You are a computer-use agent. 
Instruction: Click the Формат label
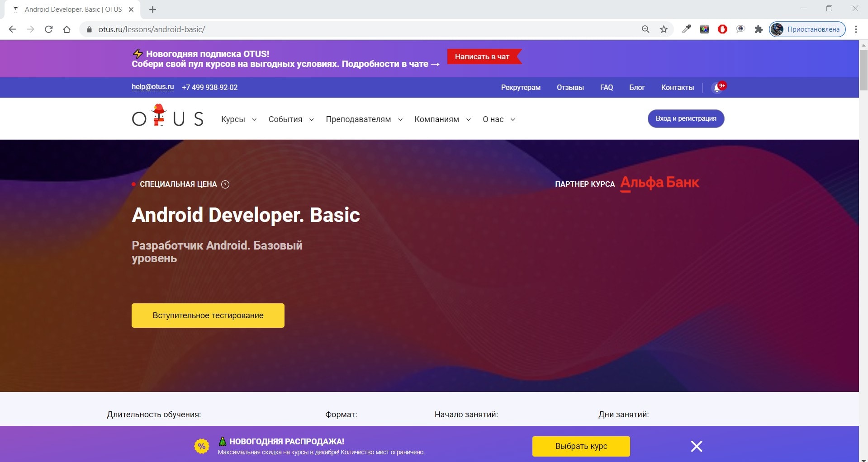coord(341,415)
